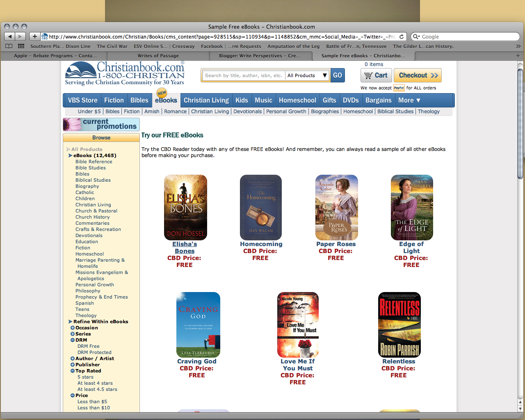Screen dimensions: 525x420
Task: Open the Music navigation tab
Action: (x=263, y=100)
